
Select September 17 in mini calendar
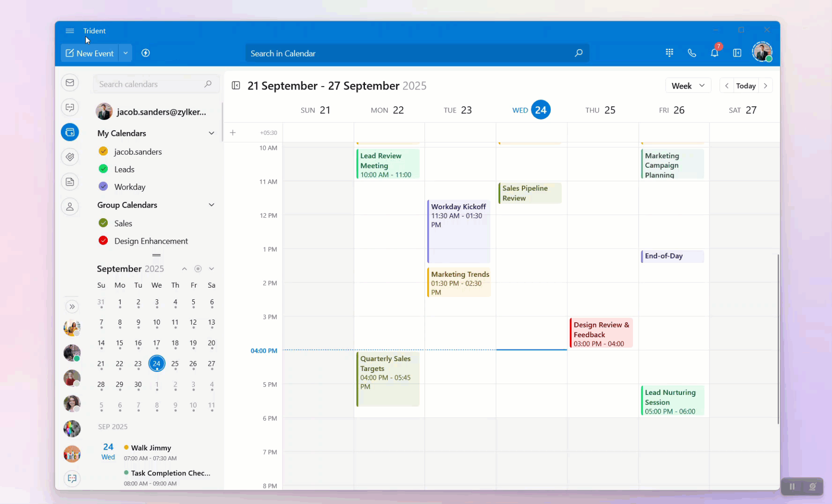click(156, 343)
